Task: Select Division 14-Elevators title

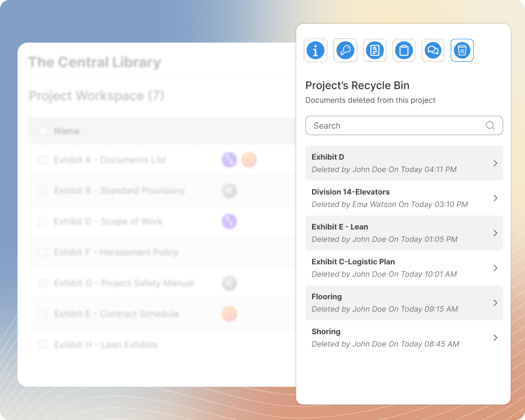Action: 351,192
